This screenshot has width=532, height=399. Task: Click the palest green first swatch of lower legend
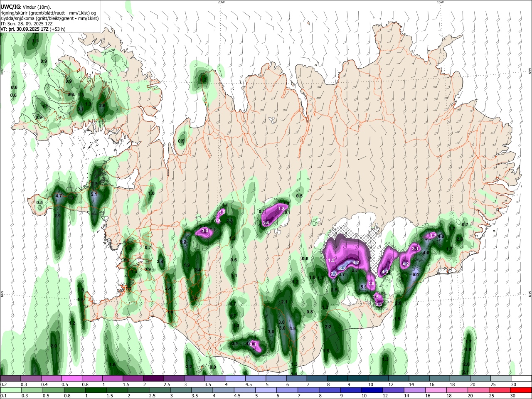[11, 390]
